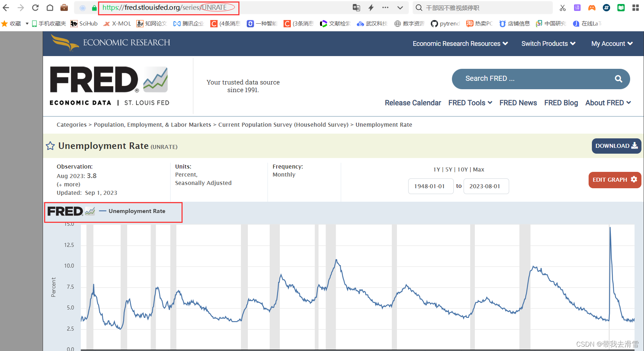This screenshot has width=644, height=351.
Task: Open the three-dots more options in address bar
Action: [385, 8]
